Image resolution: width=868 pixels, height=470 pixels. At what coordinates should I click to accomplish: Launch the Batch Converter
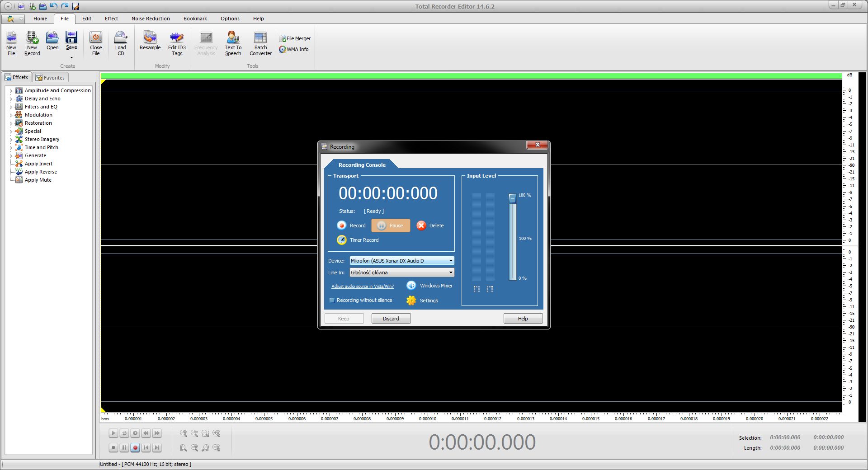pyautogui.click(x=260, y=43)
